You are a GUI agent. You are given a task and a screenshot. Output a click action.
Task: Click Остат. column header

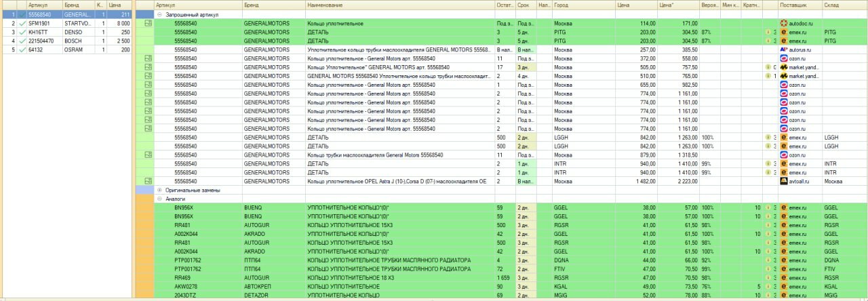pyautogui.click(x=505, y=5)
